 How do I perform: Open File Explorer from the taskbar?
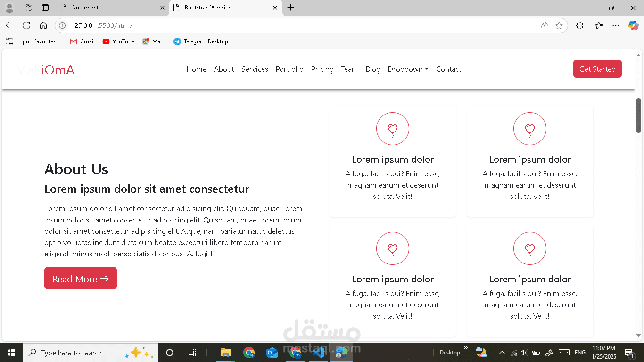[226, 353]
